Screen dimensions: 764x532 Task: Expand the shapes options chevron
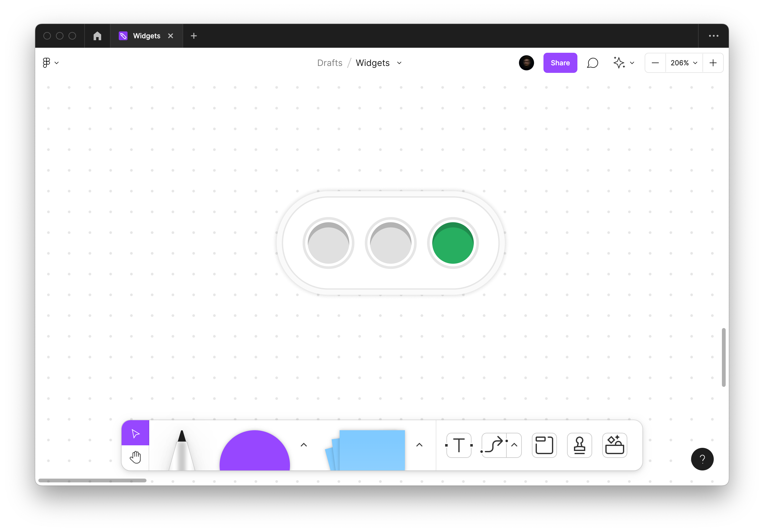point(303,445)
